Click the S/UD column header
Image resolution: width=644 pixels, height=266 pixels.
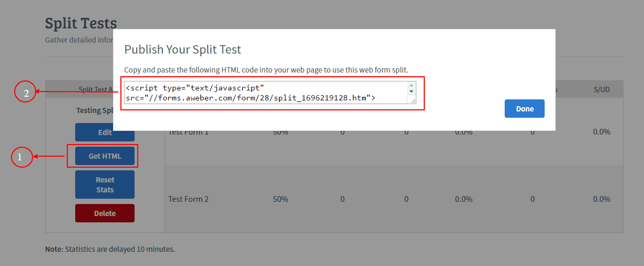click(601, 89)
